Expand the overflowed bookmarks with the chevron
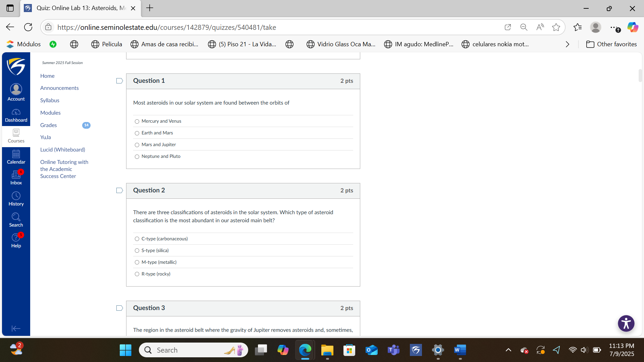644x362 pixels. [x=567, y=44]
